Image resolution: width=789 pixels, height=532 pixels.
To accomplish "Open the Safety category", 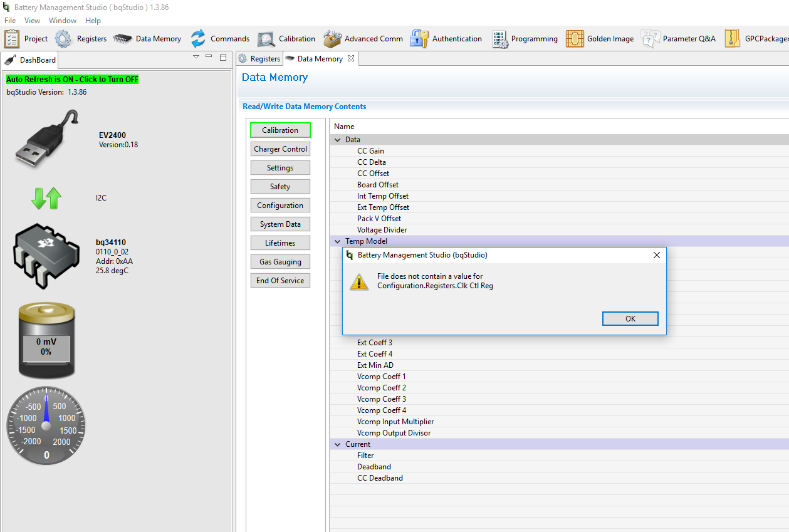I will tap(280, 187).
